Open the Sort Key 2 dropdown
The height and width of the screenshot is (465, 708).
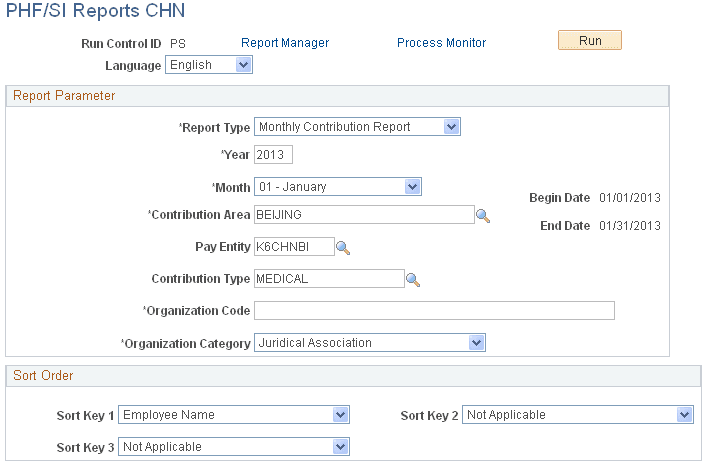(578, 415)
